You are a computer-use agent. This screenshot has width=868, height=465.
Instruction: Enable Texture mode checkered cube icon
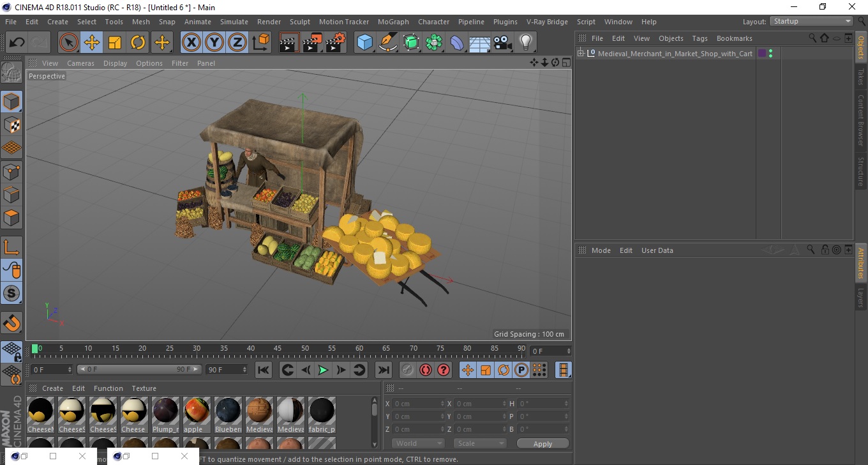tap(11, 125)
